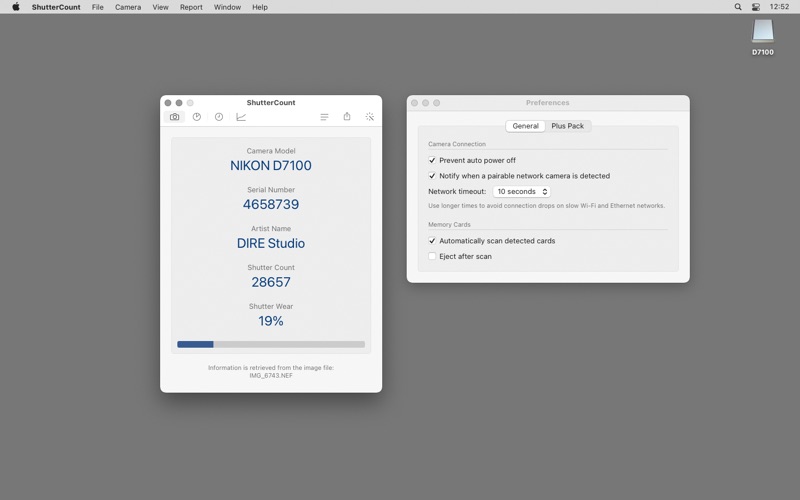Open Spotlight search in menu bar
Image resolution: width=800 pixels, height=500 pixels.
pos(738,7)
